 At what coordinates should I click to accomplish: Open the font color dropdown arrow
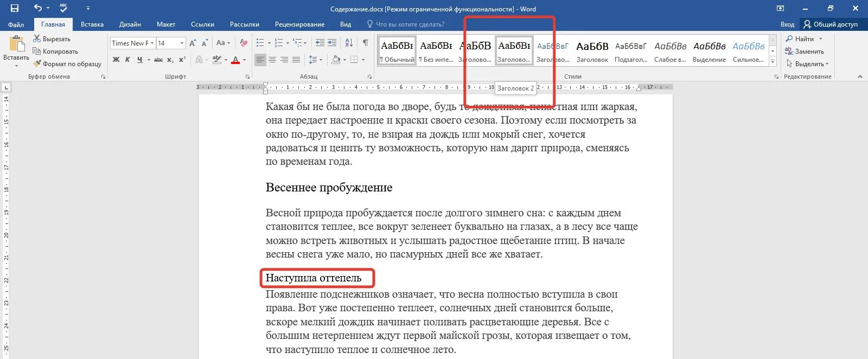tap(245, 60)
